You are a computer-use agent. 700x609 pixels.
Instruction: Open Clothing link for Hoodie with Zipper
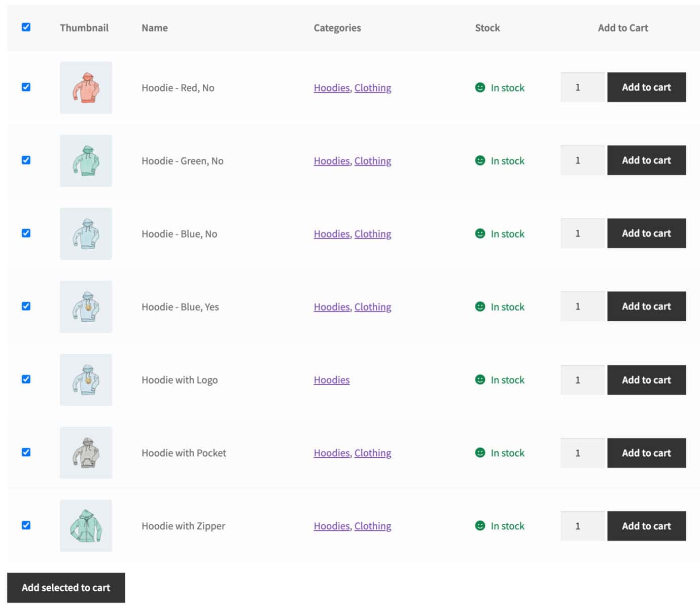pyautogui.click(x=373, y=526)
